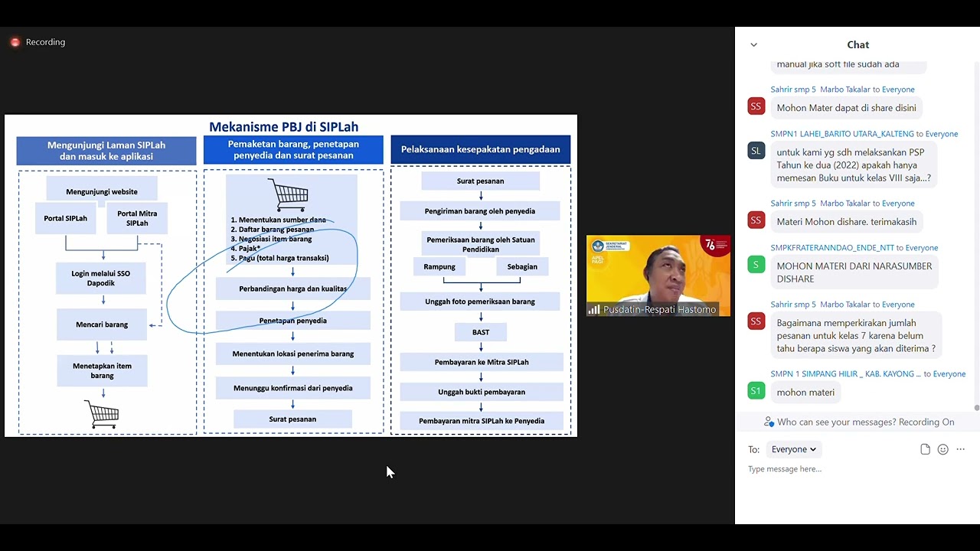This screenshot has height=551, width=980.
Task: Click the SS avatar beside "Mohon Mater dapat di share disini"
Action: [756, 107]
